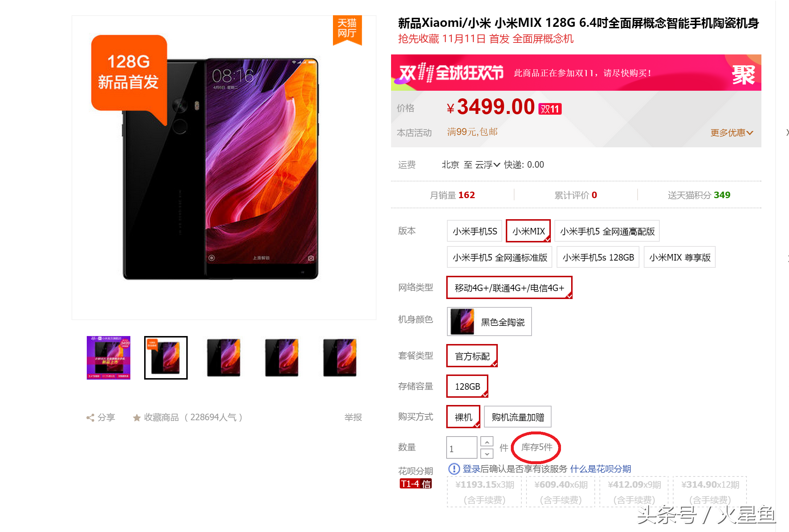This screenshot has width=789, height=532.
Task: Open the 累计评价 reviews tab
Action: coord(576,195)
